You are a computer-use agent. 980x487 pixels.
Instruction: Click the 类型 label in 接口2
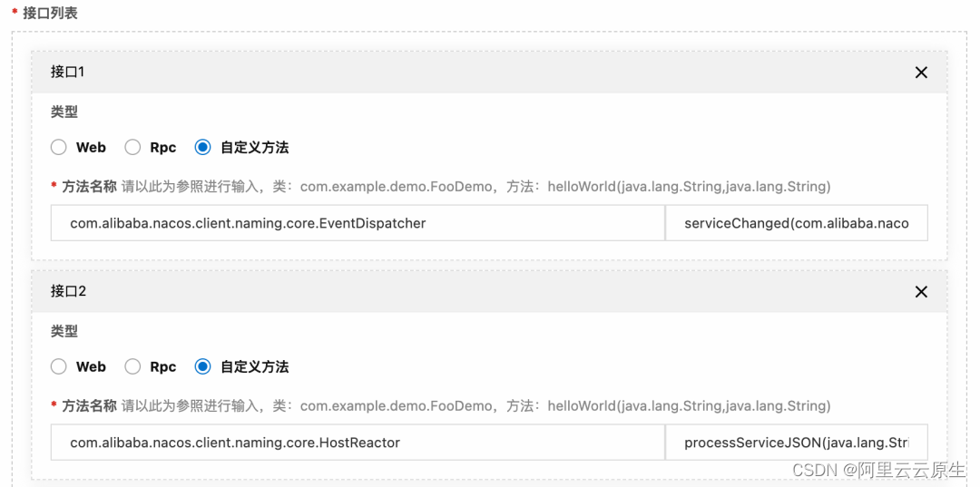coord(64,331)
